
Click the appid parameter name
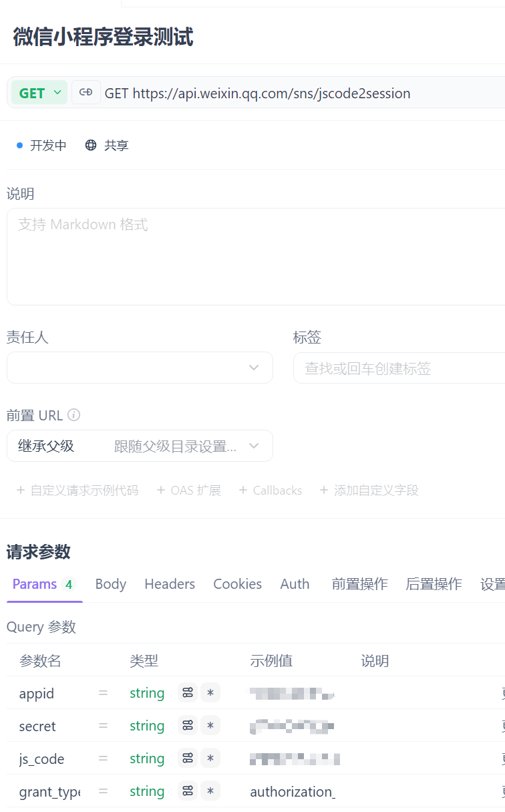pos(37,694)
